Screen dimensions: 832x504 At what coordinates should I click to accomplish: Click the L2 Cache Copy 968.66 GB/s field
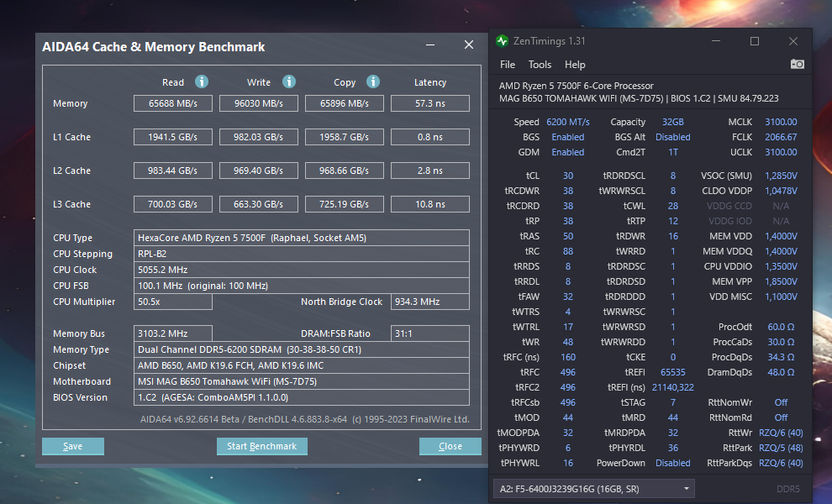point(345,171)
